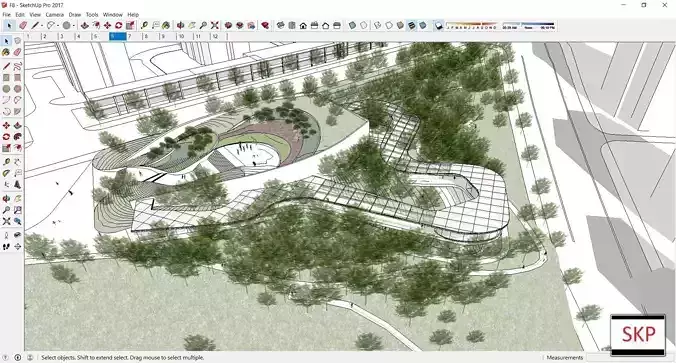
Task: Select the Position Camera tool
Action: click(6, 235)
